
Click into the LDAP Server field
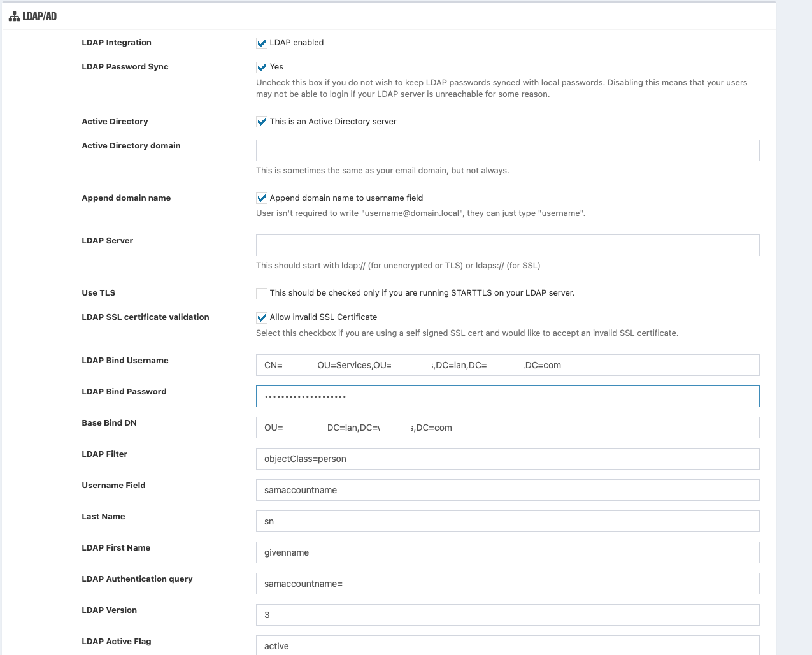[508, 245]
